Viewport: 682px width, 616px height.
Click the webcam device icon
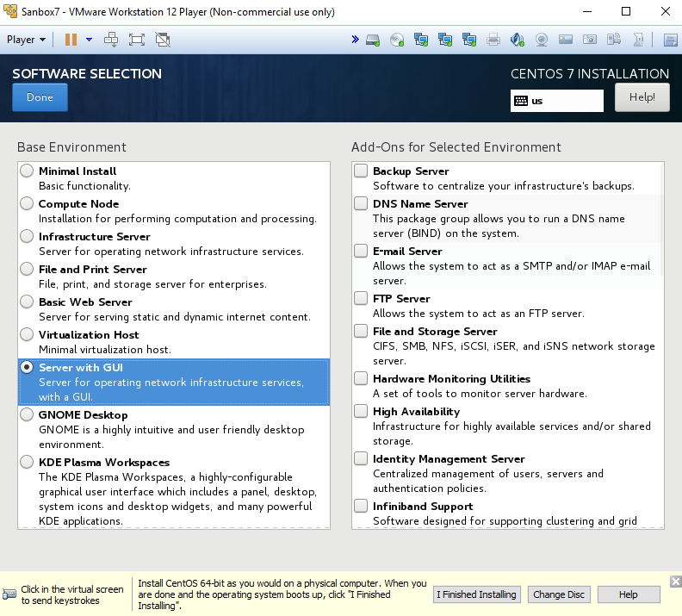(x=542, y=40)
